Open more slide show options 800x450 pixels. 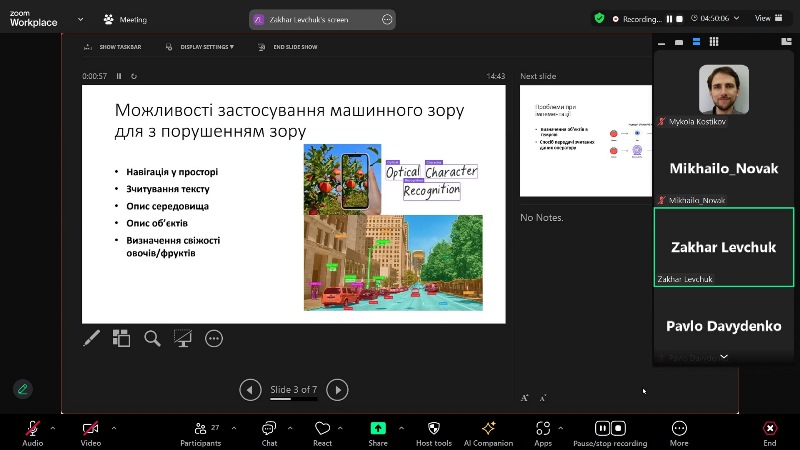coord(214,338)
